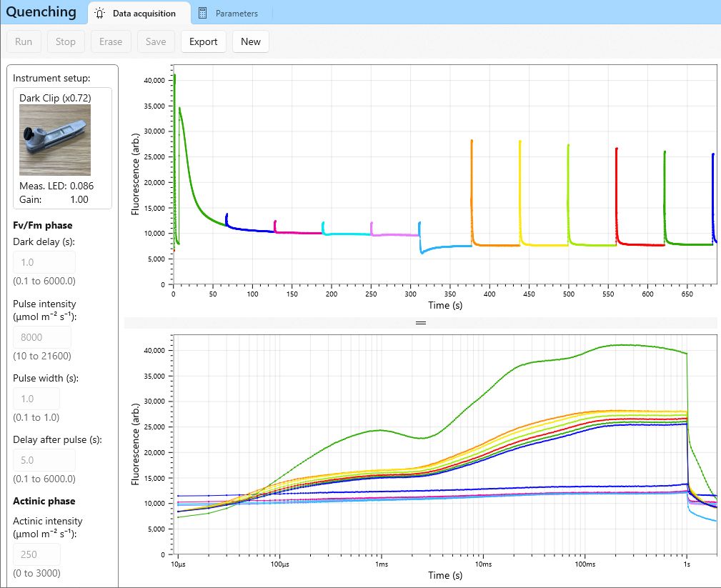Grab the splitter handle between the charts

click(420, 323)
